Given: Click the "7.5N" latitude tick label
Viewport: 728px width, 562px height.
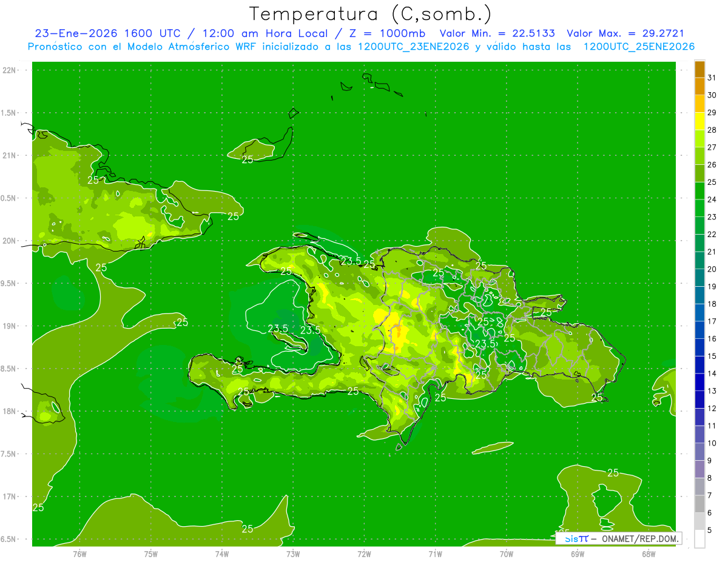Looking at the screenshot, I should [x=8, y=454].
